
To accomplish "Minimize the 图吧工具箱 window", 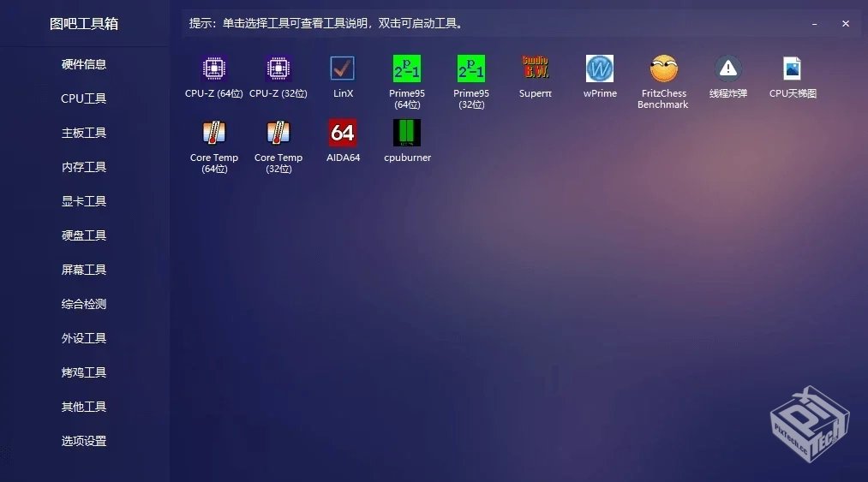I will tap(814, 24).
